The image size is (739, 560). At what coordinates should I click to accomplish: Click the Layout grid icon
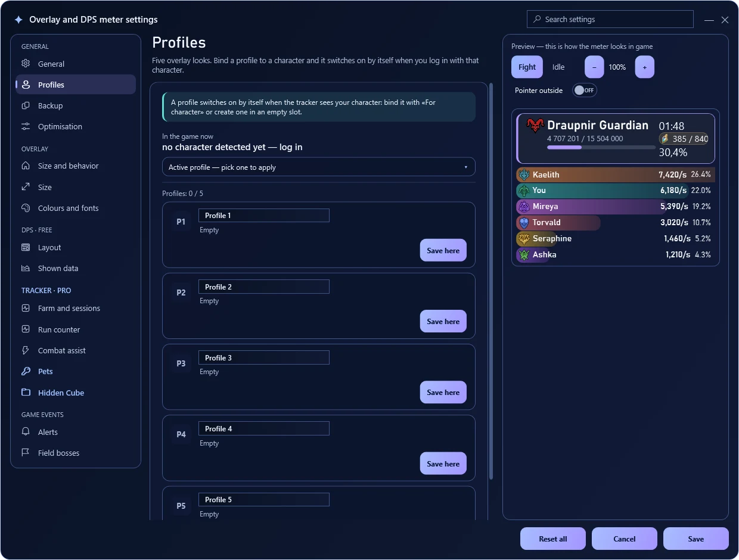[x=26, y=247]
